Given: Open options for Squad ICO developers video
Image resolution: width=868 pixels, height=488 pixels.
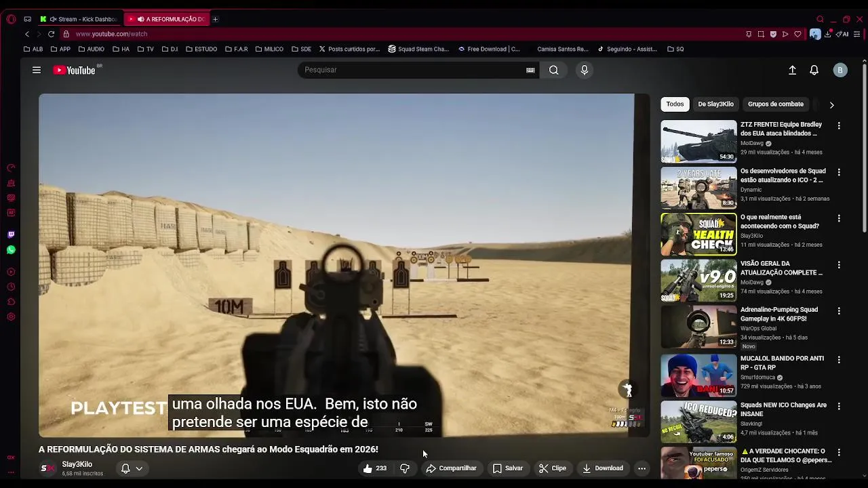Looking at the screenshot, I should (839, 173).
